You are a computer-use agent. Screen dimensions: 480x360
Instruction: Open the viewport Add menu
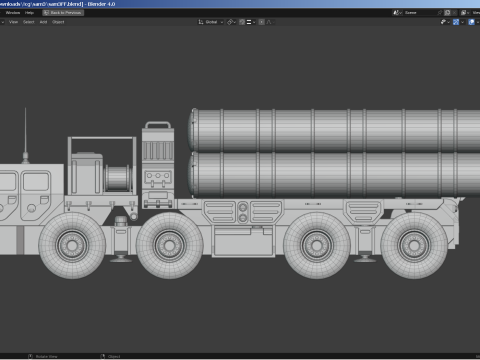43,22
